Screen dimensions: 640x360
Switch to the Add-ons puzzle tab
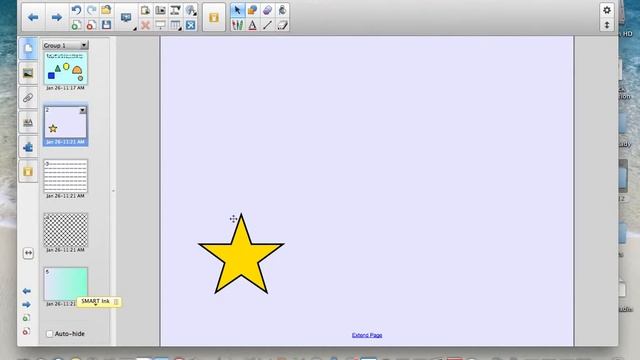(x=28, y=147)
